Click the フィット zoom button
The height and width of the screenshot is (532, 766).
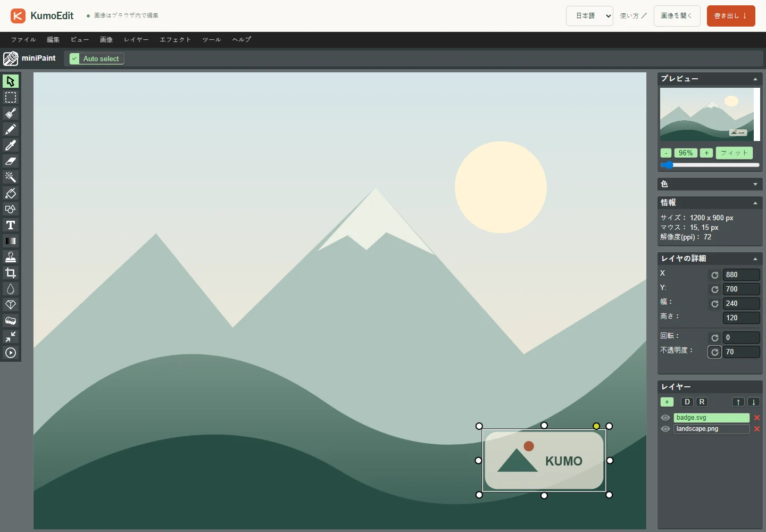[x=734, y=153]
